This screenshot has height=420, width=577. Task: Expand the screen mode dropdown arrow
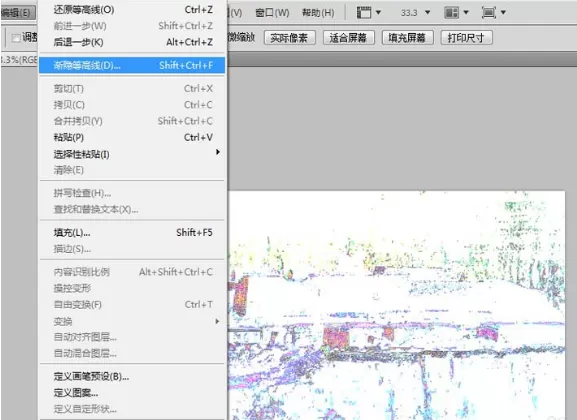pyautogui.click(x=503, y=13)
